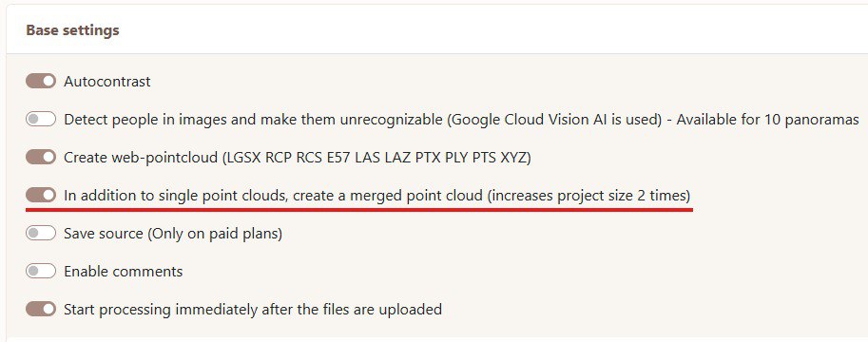Turn off the merged point cloud switch
The height and width of the screenshot is (342, 868).
(41, 195)
